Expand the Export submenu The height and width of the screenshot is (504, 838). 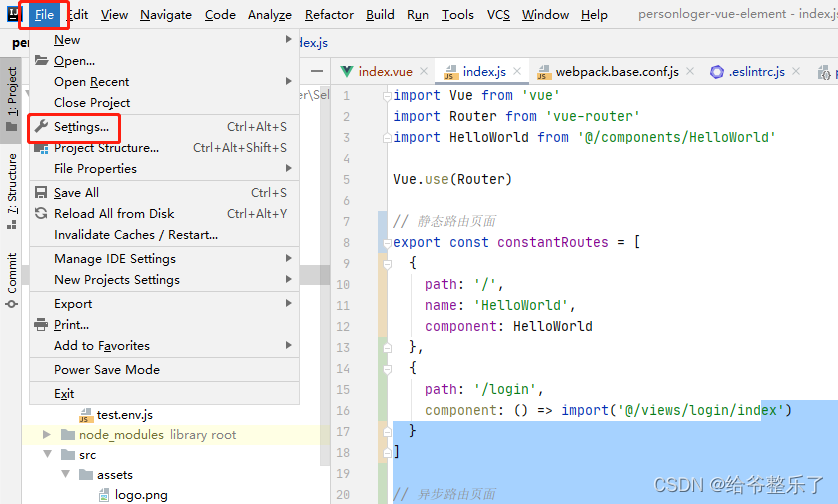[164, 304]
